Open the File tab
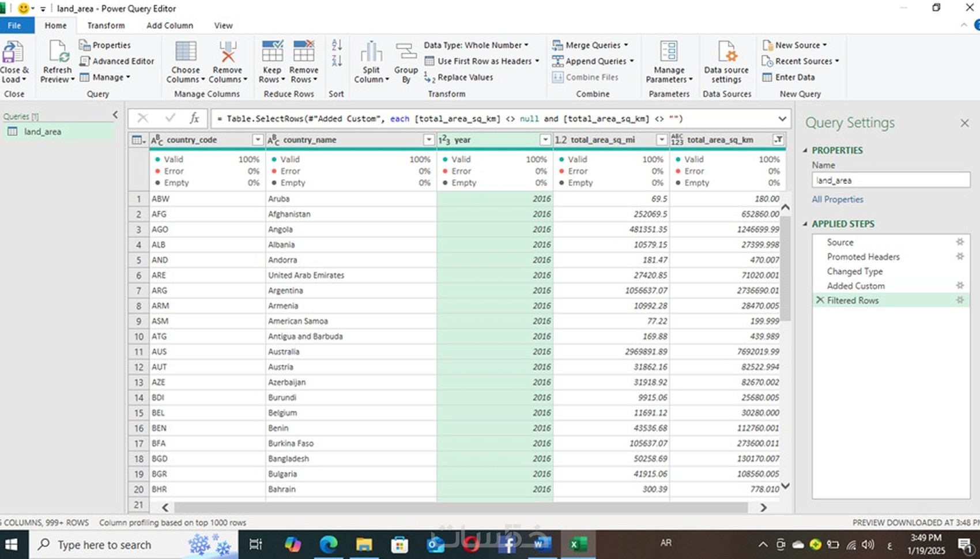The height and width of the screenshot is (559, 980). tap(14, 25)
